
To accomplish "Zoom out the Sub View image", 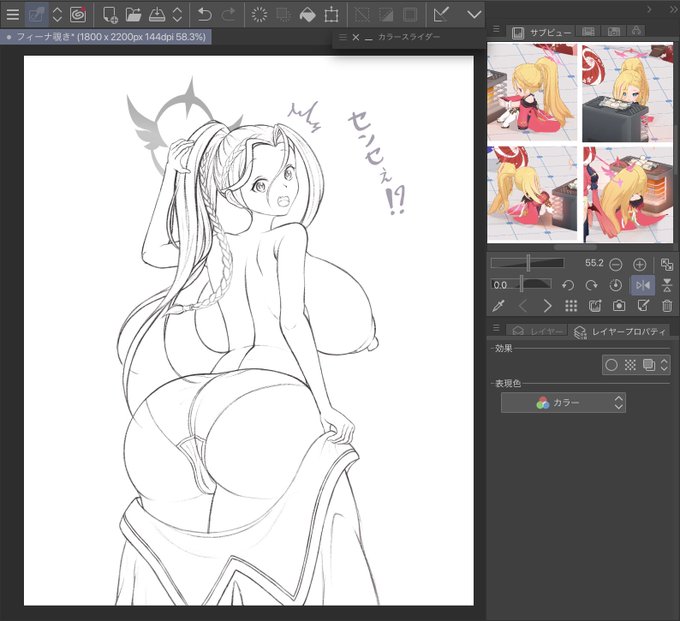I will click(615, 264).
